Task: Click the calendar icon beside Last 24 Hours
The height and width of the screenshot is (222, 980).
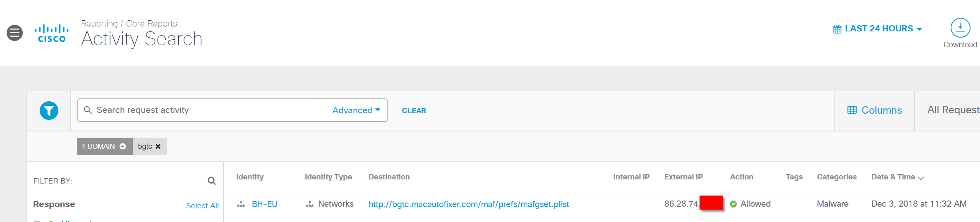Action: pos(837,29)
